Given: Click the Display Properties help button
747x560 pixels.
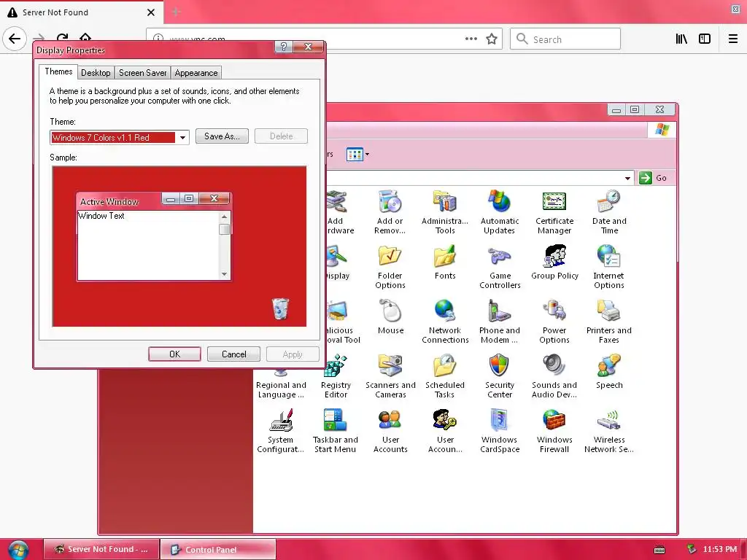Looking at the screenshot, I should tap(284, 47).
